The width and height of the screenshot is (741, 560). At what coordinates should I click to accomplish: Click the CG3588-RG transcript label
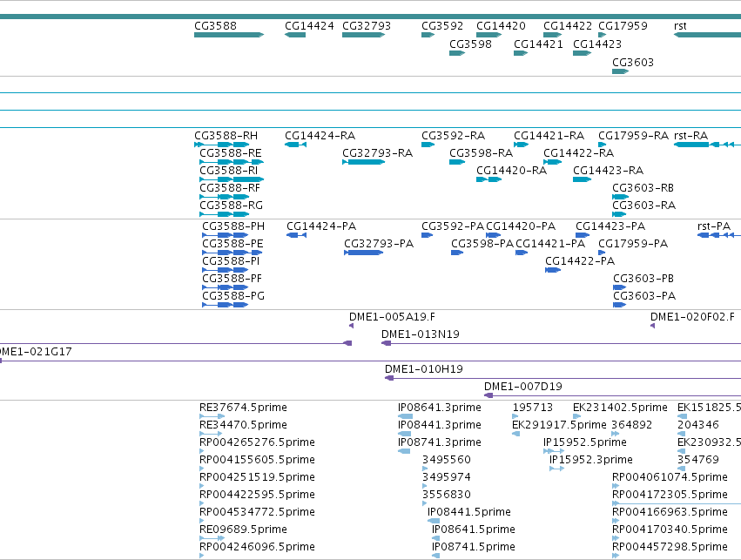tap(231, 206)
